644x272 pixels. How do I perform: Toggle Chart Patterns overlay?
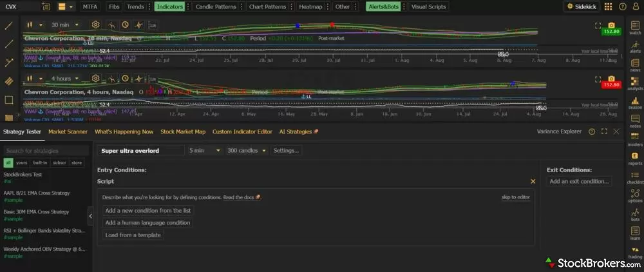click(x=267, y=6)
